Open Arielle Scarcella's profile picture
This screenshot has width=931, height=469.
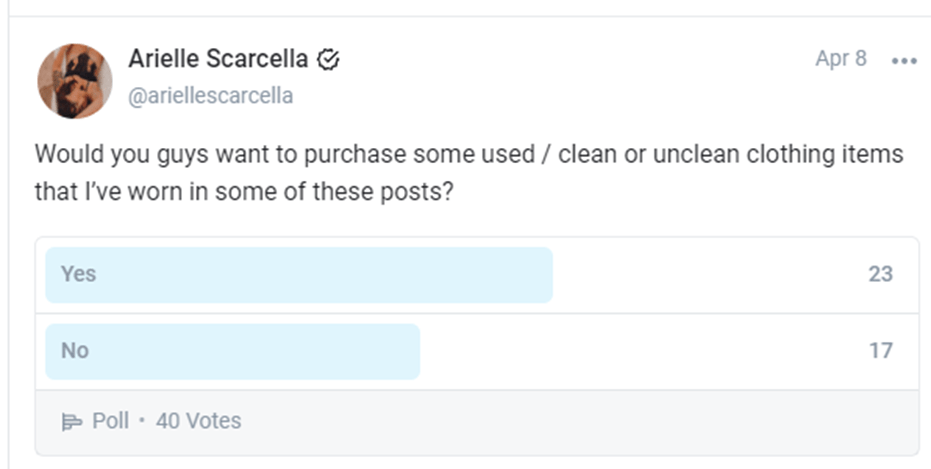75,81
